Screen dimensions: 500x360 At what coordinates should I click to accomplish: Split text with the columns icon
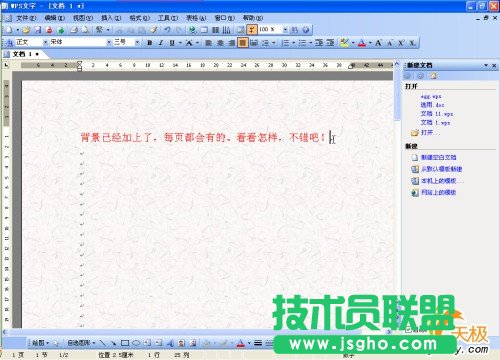tap(216, 30)
